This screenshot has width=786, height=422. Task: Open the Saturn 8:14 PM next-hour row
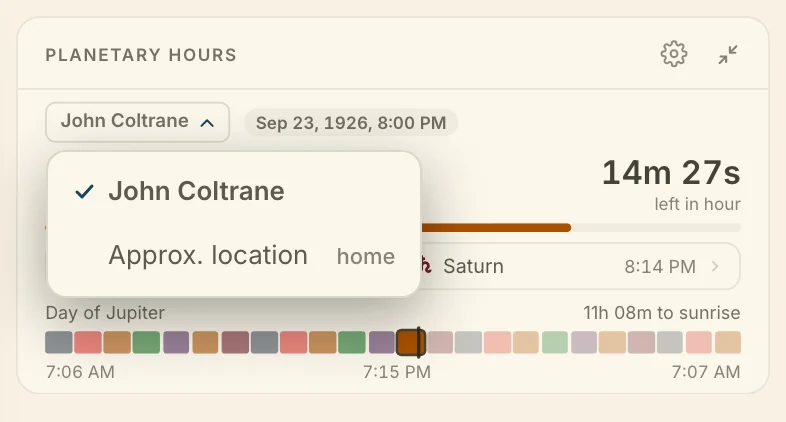coord(579,266)
